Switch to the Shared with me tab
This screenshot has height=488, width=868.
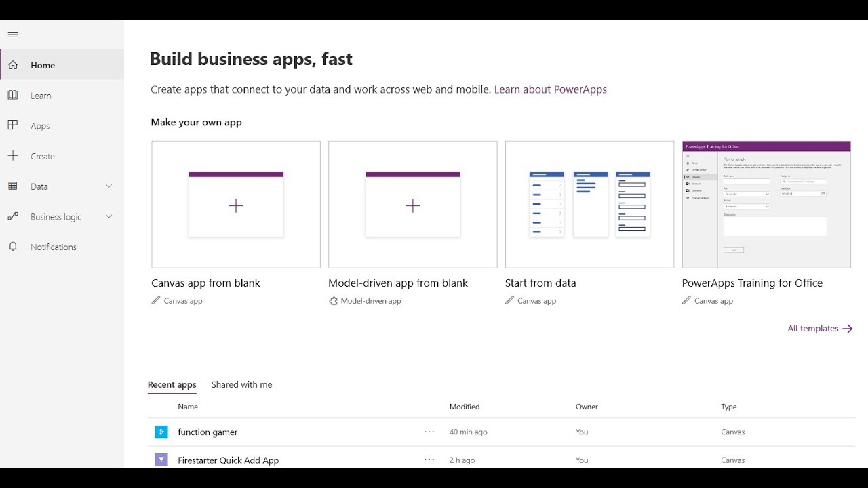click(x=241, y=384)
